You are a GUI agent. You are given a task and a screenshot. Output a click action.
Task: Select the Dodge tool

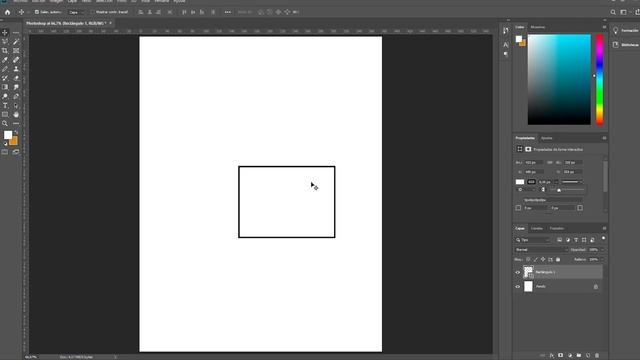[5, 96]
